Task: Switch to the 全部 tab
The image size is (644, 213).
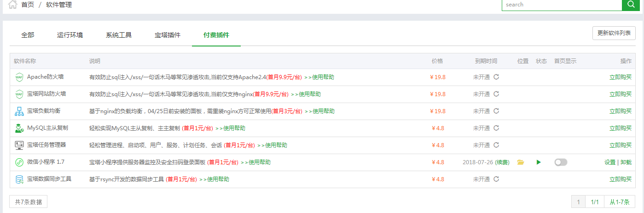Action: (28, 35)
